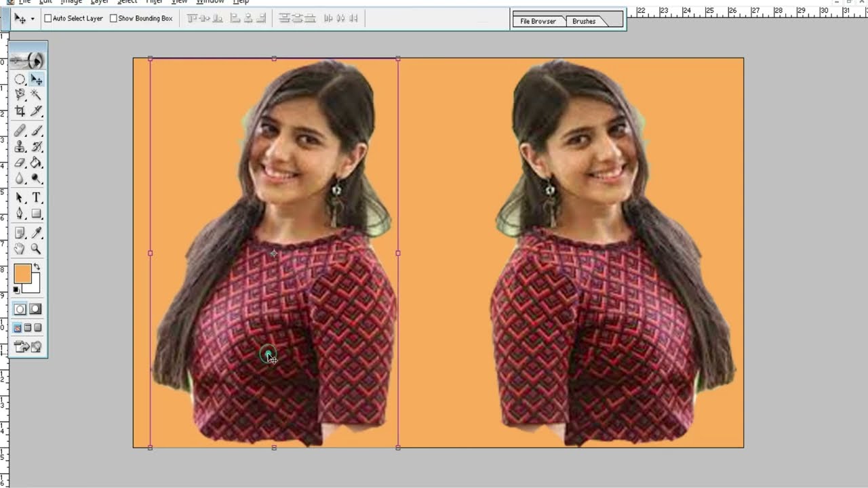
Task: Open the Help menu
Action: pyautogui.click(x=241, y=2)
